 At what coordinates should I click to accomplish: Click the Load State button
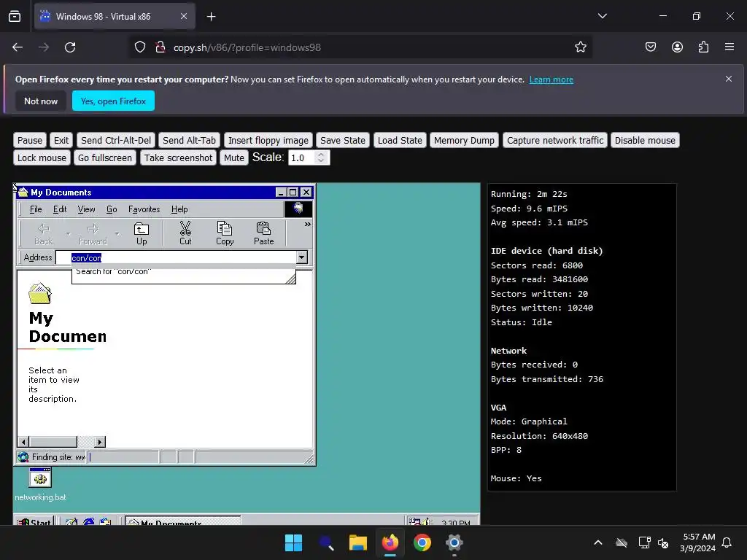coord(400,141)
